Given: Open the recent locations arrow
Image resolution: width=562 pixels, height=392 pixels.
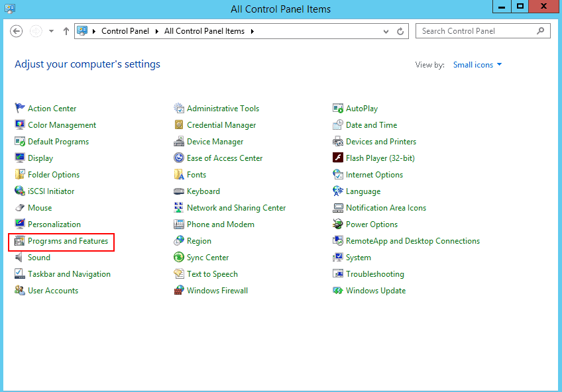Looking at the screenshot, I should coord(51,31).
